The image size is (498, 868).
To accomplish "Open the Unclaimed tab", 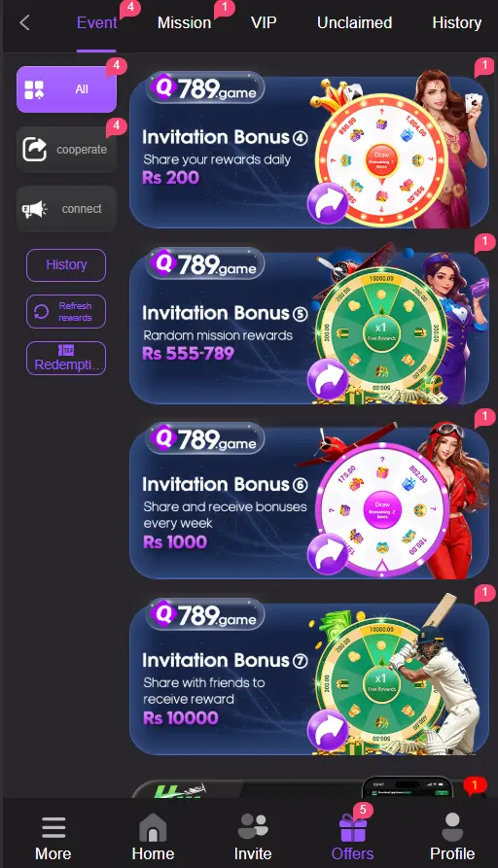I will pos(354,22).
